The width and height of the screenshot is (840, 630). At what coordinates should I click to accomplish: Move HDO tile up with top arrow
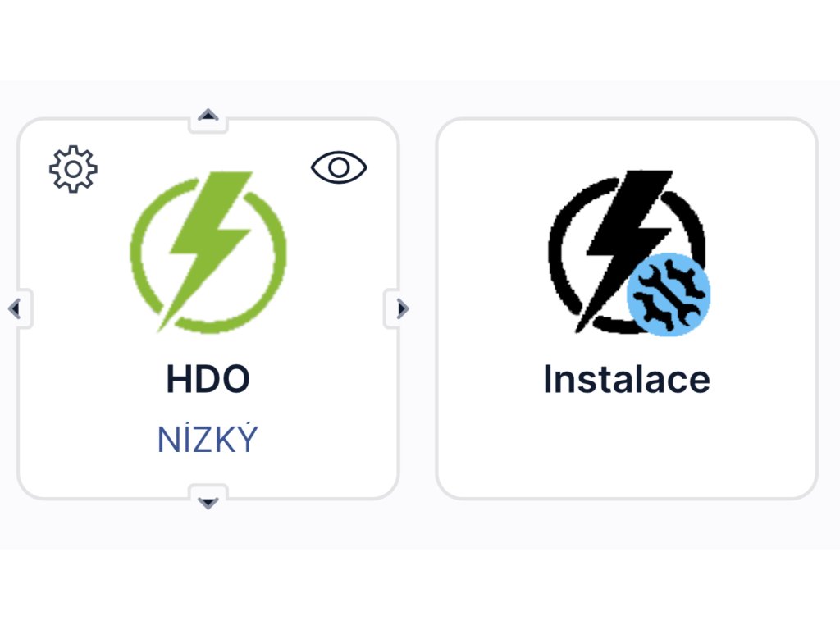208,115
